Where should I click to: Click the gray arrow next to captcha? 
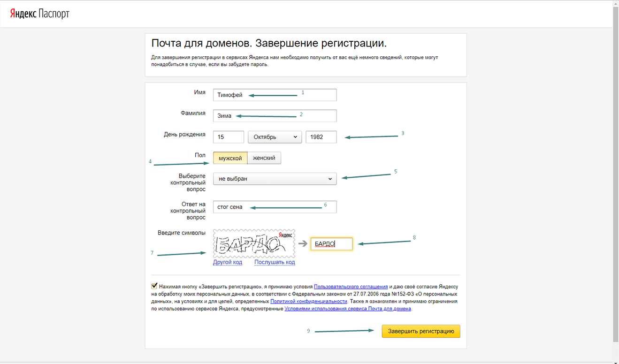tap(303, 243)
